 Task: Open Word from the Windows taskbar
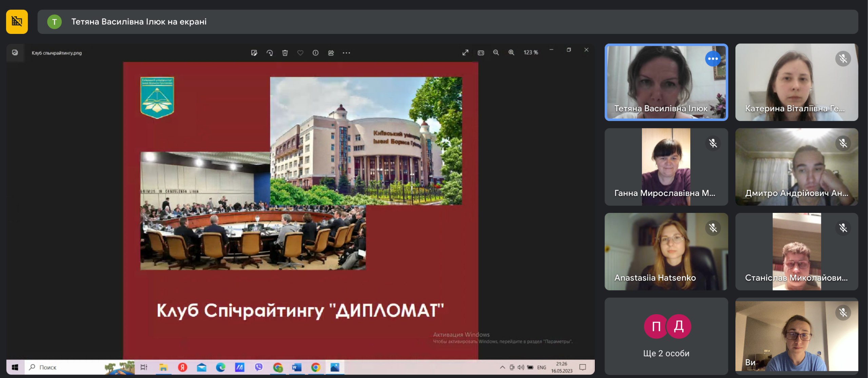click(297, 367)
